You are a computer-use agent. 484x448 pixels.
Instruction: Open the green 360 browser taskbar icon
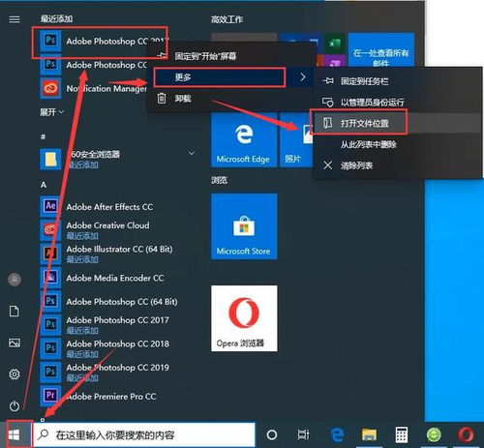(x=434, y=434)
